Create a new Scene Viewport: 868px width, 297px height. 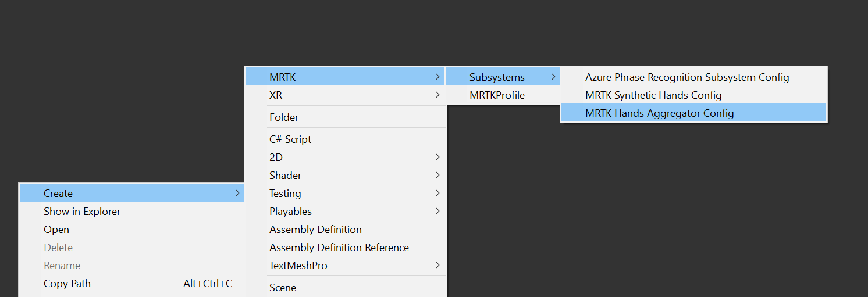coord(346,287)
